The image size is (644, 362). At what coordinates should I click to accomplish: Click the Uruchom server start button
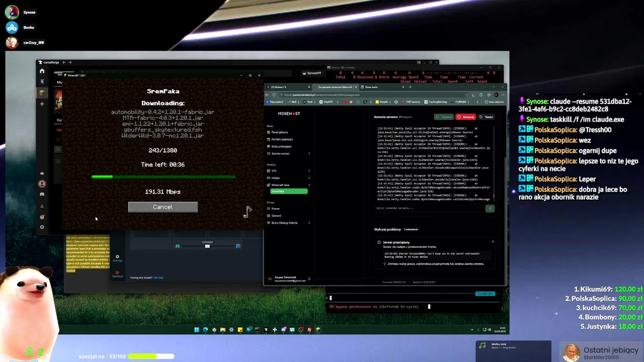(x=444, y=117)
